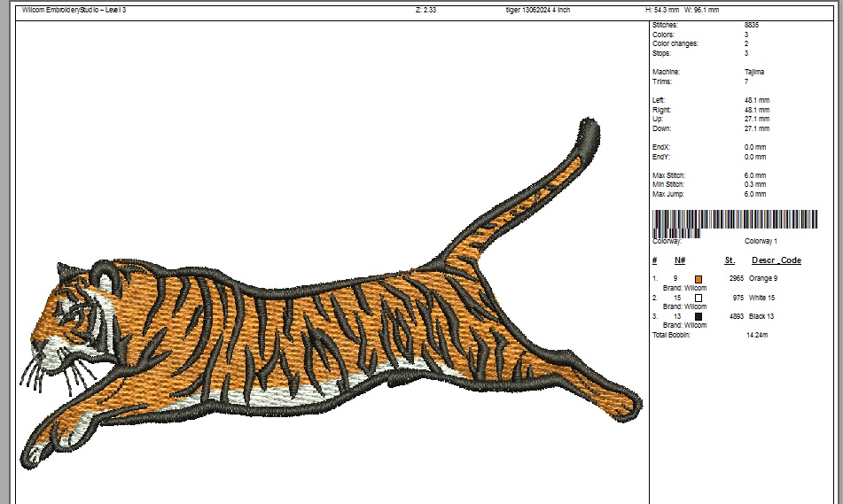Click the height and width dimensions text
This screenshot has height=504, width=843.
[682, 11]
